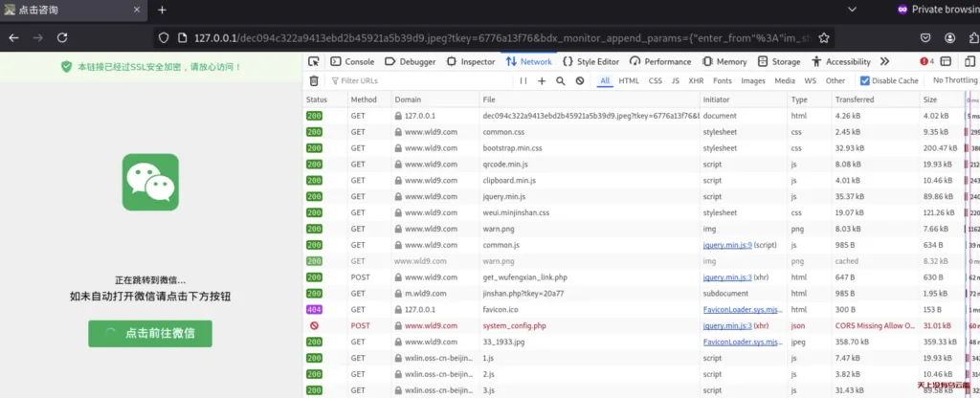Pause network request recording
The image size is (980, 398).
click(x=523, y=80)
